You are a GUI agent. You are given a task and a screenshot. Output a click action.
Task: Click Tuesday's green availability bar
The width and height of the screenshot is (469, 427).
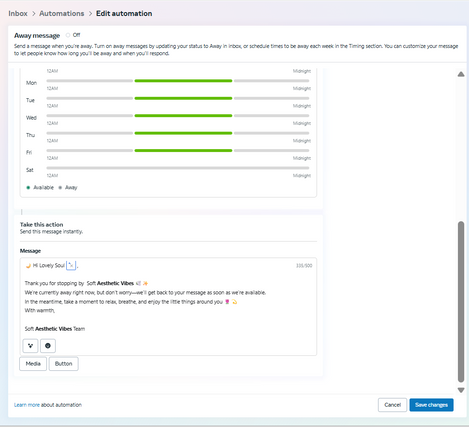(183, 98)
